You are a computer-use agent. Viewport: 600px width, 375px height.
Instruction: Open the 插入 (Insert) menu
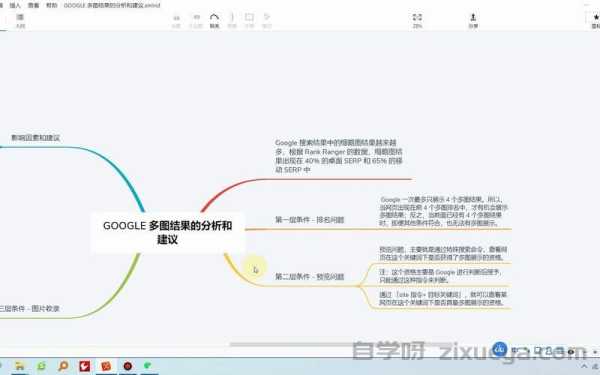(15, 5)
